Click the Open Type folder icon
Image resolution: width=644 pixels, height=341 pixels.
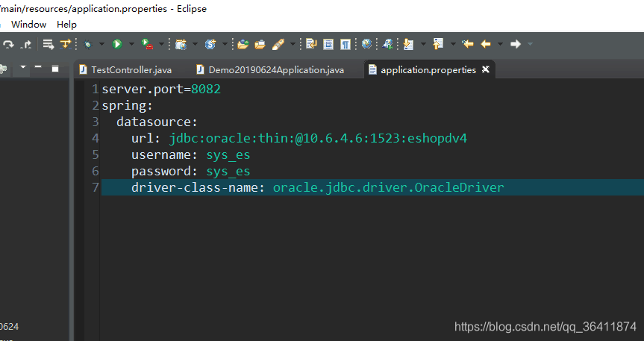point(243,44)
